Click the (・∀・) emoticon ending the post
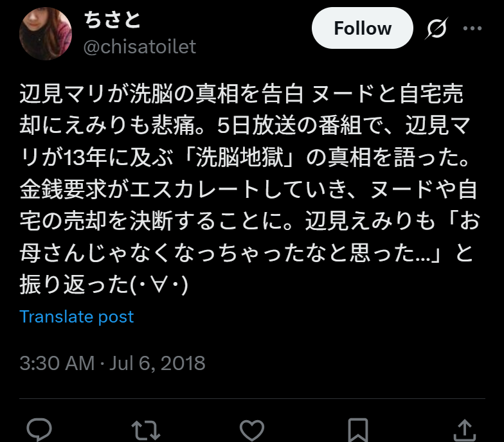This screenshot has height=442, width=504. 159,285
